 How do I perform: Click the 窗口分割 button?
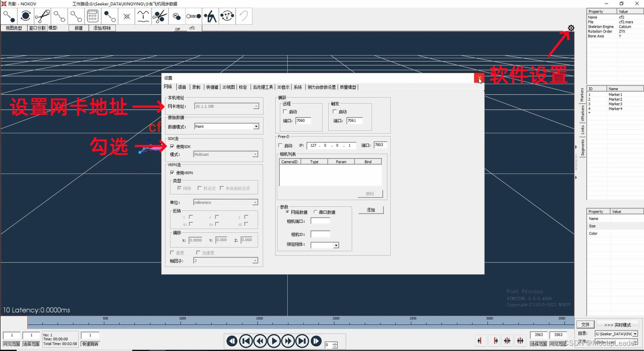(x=37, y=28)
